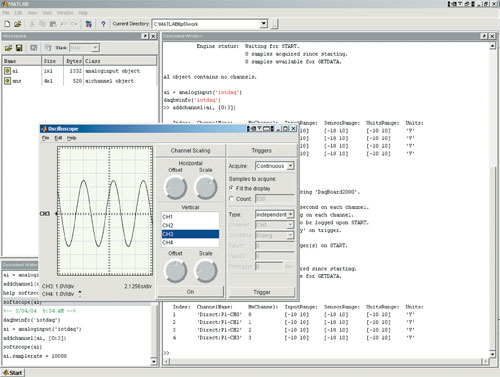Click Delete variable icon in Workspace toolbar
The image size is (500, 377).
point(48,48)
